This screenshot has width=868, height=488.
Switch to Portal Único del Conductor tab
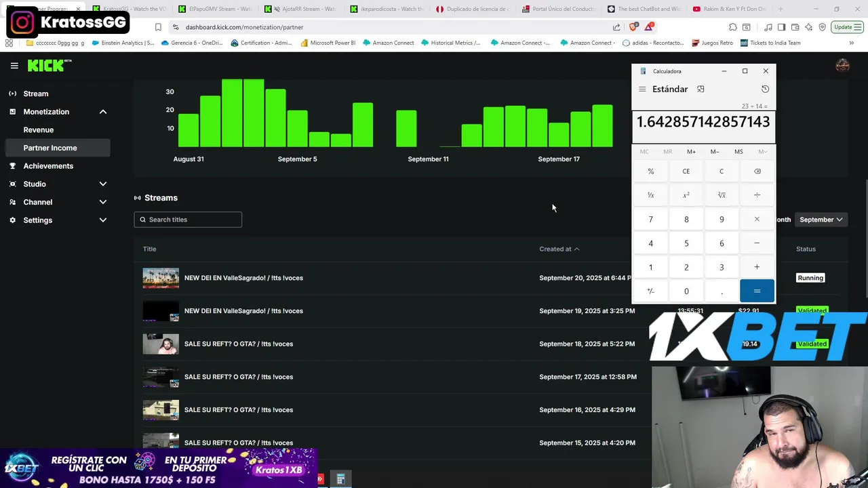coord(559,9)
